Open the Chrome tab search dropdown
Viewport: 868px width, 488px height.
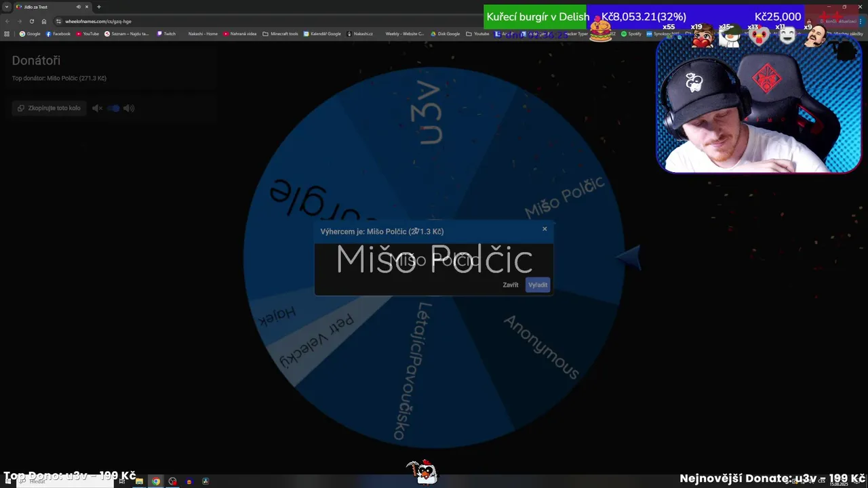click(7, 7)
